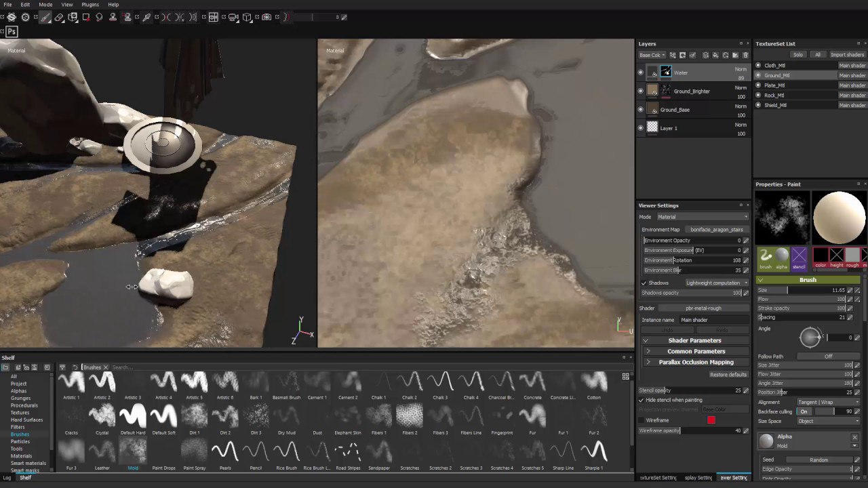The height and width of the screenshot is (488, 868).
Task: Switch to the Shelf tab at bottom
Action: point(25,478)
